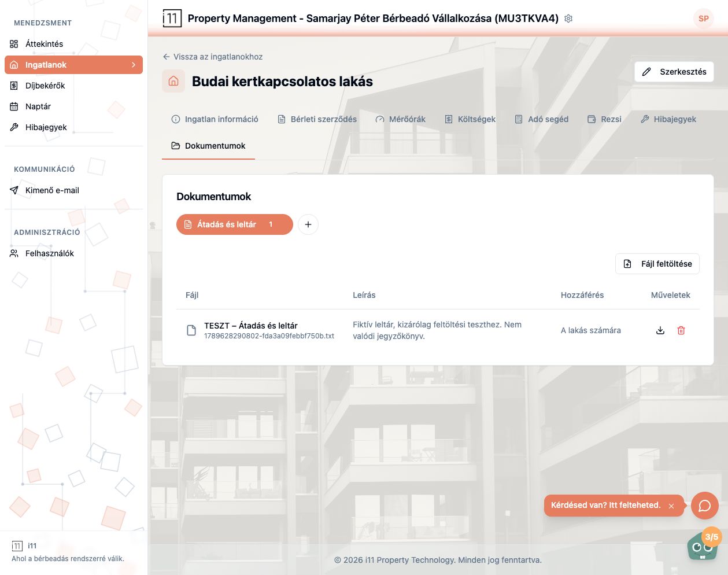Add a new document category with the plus button
728x575 pixels.
(x=308, y=224)
